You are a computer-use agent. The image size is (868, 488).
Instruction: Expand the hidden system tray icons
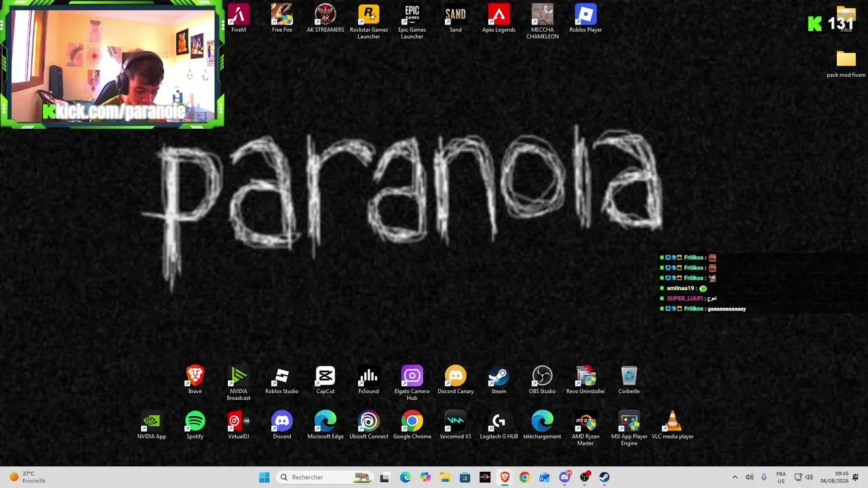[x=734, y=477]
